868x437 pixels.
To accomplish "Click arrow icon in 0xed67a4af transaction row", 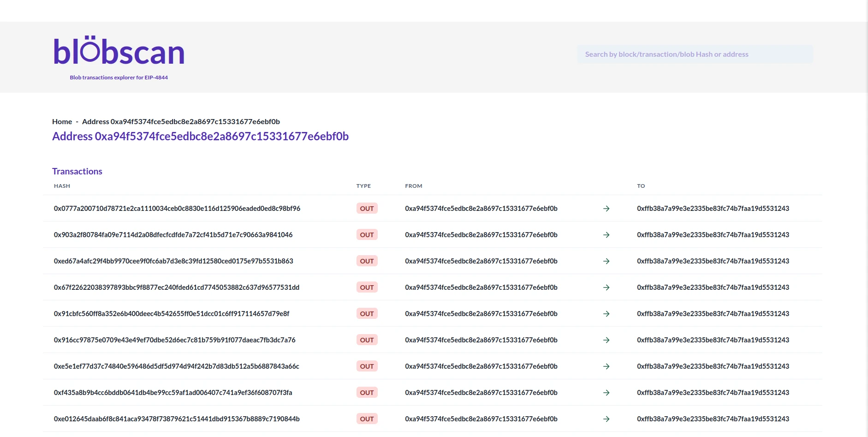I will tap(606, 261).
